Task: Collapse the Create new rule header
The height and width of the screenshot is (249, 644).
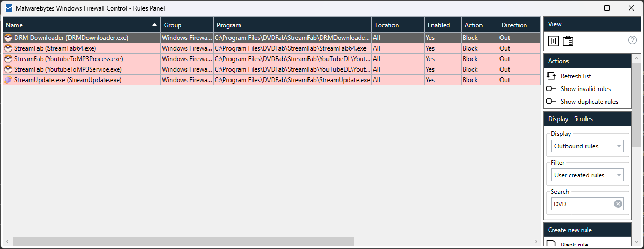Action: pos(588,230)
